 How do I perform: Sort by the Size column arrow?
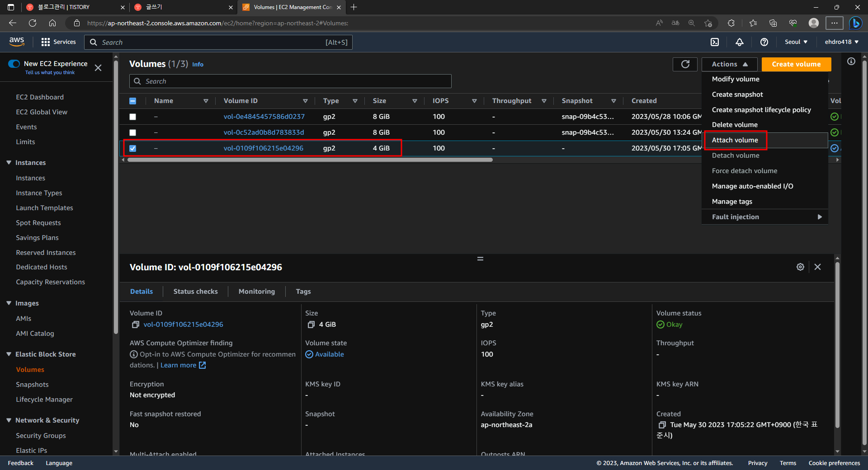pyautogui.click(x=415, y=101)
